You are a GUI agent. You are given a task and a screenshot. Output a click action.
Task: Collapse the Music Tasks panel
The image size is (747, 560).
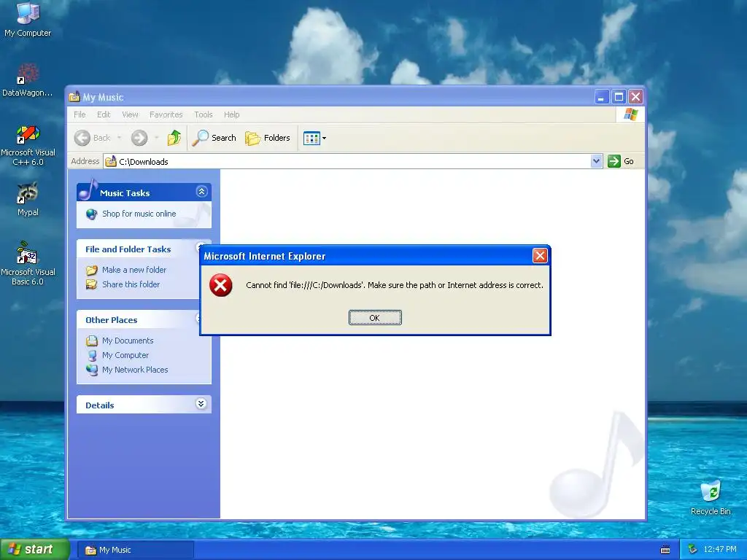201,192
